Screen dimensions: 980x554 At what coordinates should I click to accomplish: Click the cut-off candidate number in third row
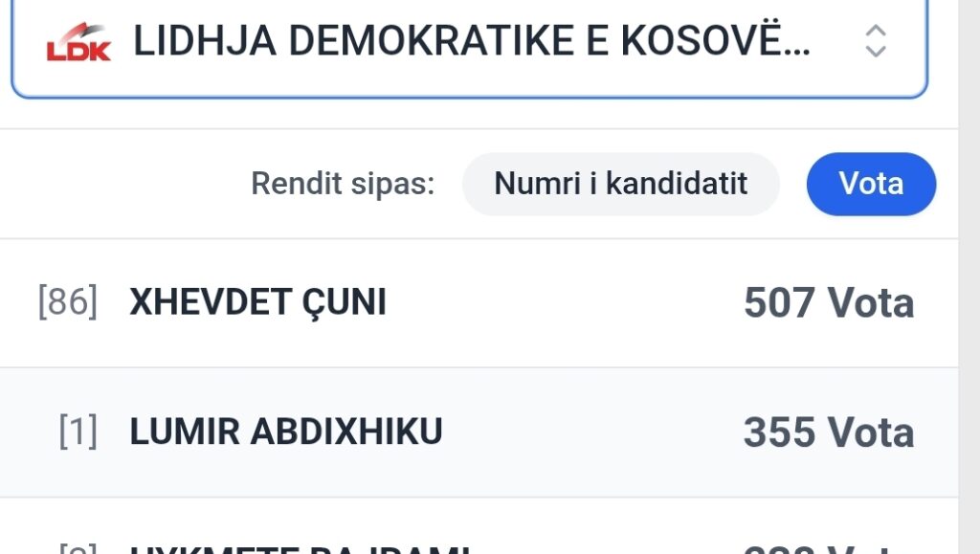[78, 549]
